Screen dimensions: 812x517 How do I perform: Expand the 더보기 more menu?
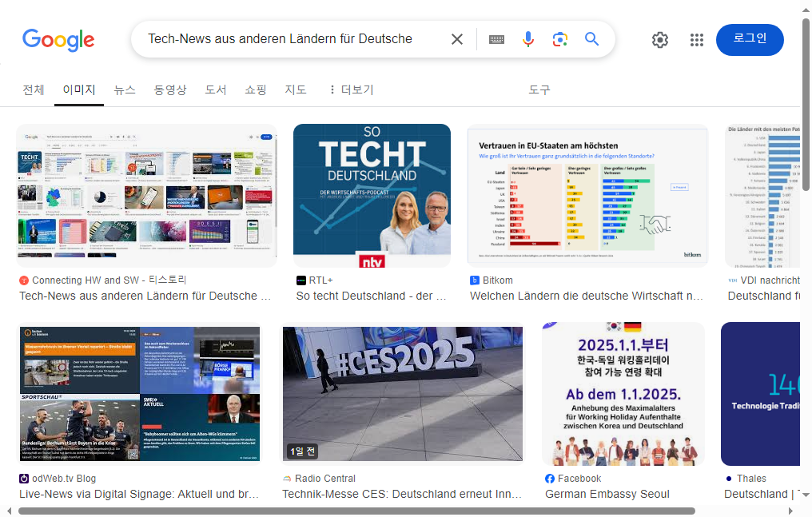(351, 89)
